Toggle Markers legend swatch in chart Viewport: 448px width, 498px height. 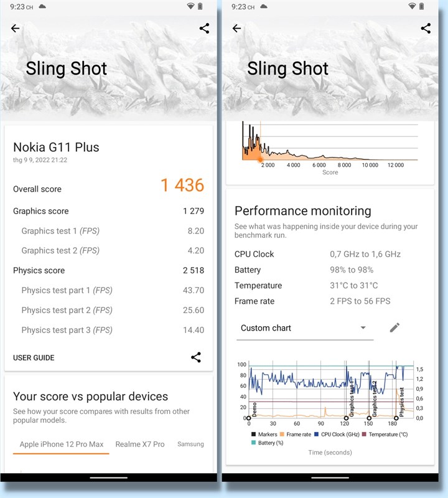(254, 435)
